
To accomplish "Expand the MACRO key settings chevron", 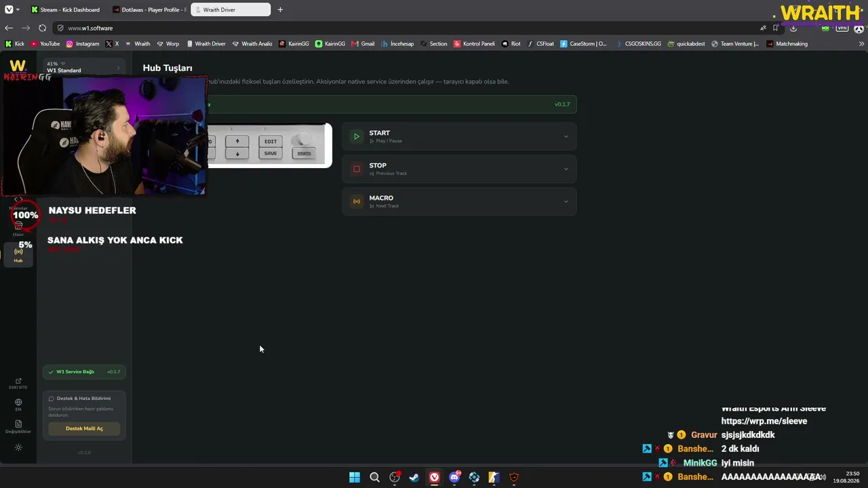I will [566, 202].
